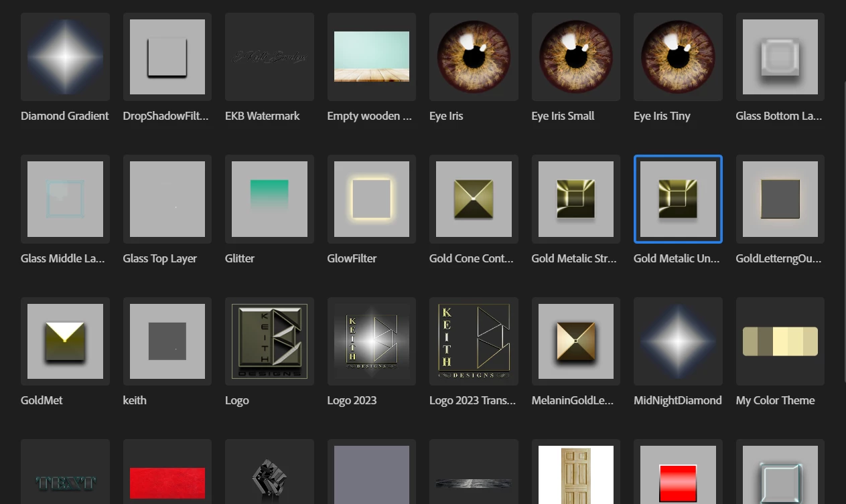Image resolution: width=846 pixels, height=504 pixels.
Task: Click the "My Color Theme" label
Action: [x=775, y=400]
